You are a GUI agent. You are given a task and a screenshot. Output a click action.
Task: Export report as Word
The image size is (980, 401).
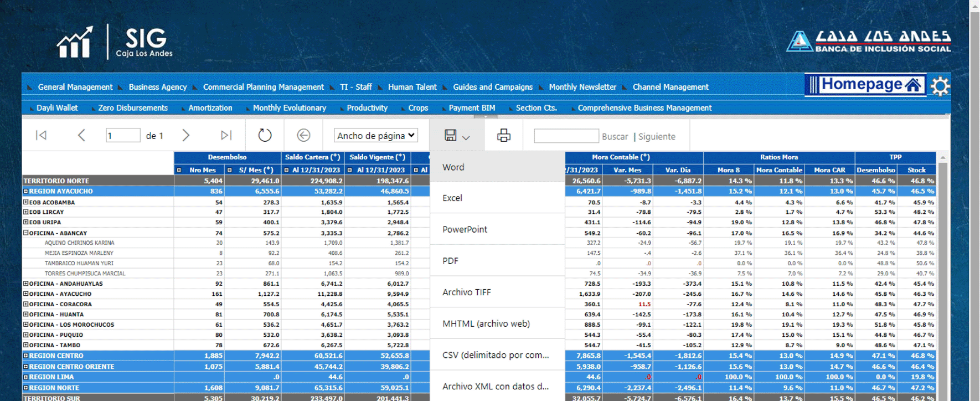[497, 167]
